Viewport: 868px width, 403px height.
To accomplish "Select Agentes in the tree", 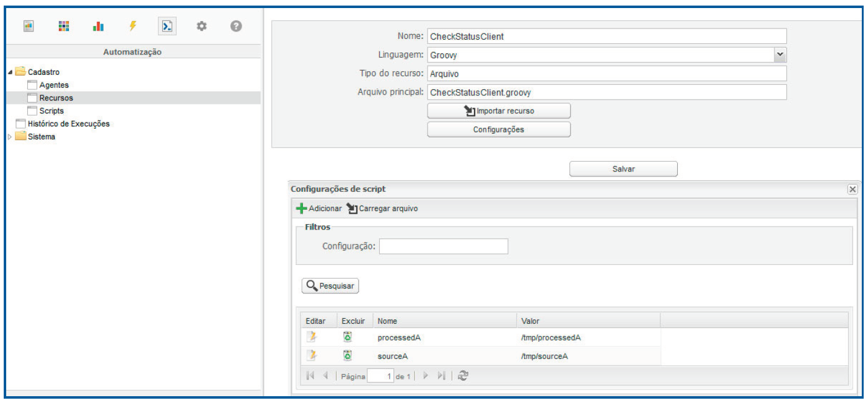I will coord(54,85).
